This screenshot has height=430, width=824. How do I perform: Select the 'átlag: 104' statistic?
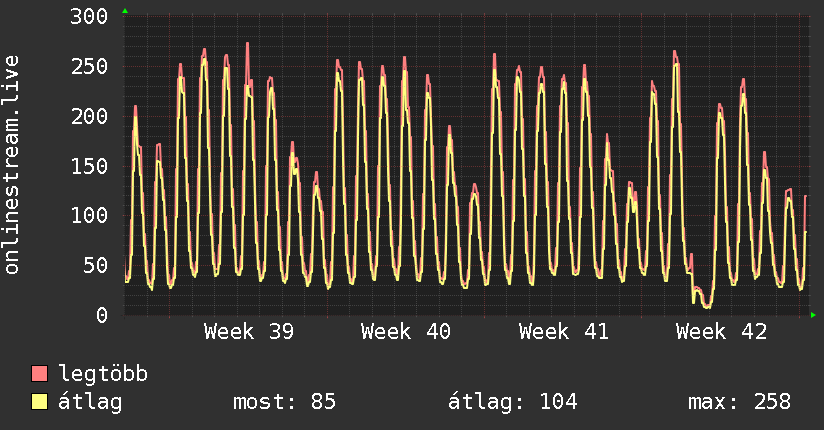513,402
